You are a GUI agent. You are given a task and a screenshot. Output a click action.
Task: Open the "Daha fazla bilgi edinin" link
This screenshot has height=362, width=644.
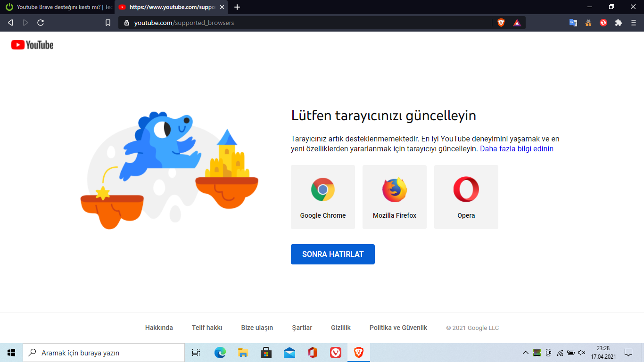click(x=517, y=148)
